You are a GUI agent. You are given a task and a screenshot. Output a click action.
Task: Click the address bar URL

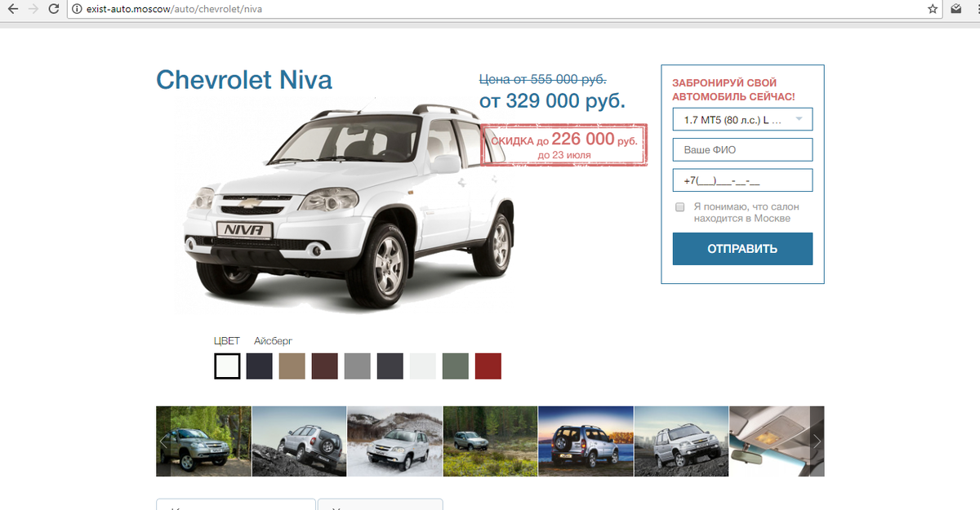tap(174, 9)
